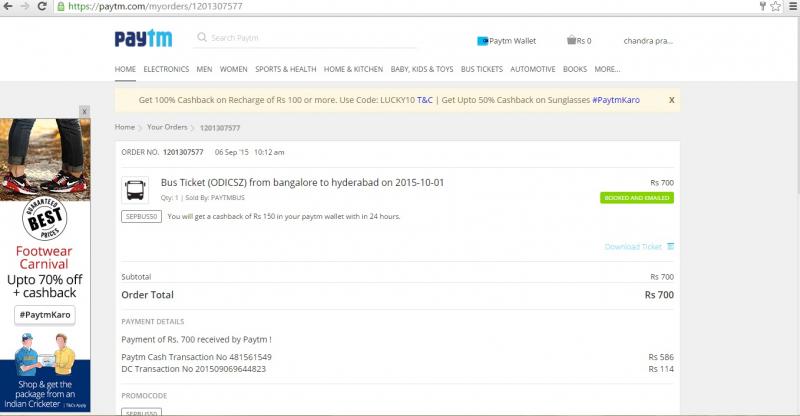Click #PaytmKaro button in ad

point(45,315)
